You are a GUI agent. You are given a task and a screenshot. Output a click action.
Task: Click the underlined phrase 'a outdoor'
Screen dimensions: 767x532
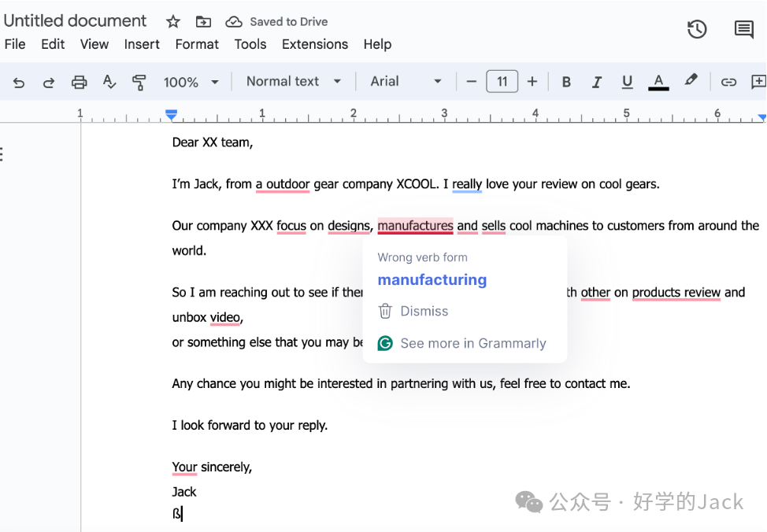pos(283,184)
